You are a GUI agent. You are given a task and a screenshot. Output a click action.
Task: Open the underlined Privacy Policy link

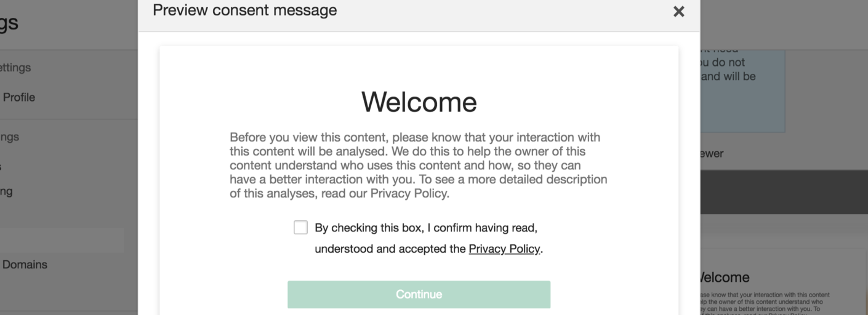504,249
